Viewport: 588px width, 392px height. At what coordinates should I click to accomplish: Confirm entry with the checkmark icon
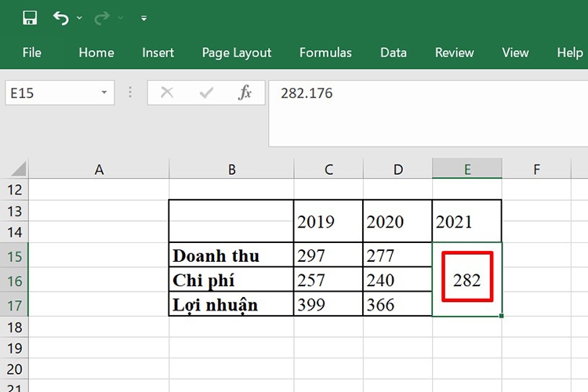click(x=206, y=93)
